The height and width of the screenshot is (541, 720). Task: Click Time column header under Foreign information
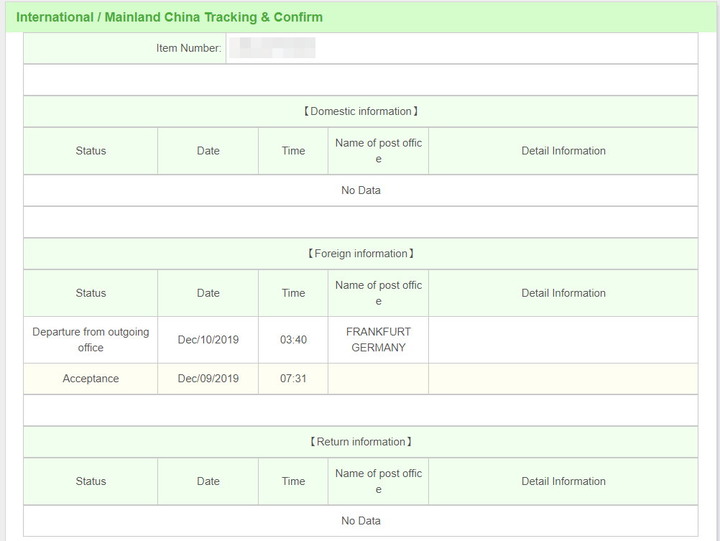point(293,293)
